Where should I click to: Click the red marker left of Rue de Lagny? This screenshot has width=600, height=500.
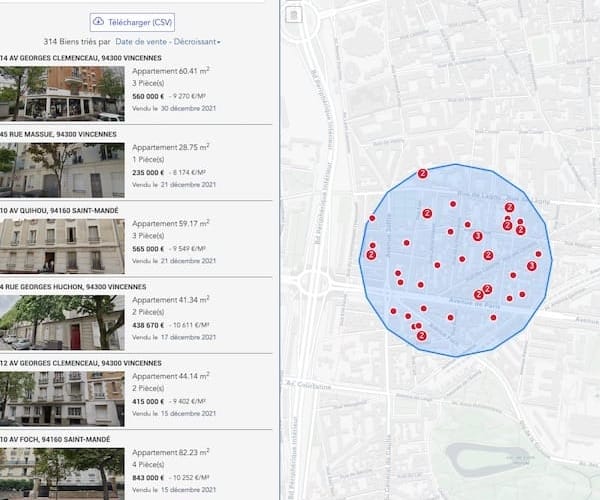click(453, 204)
